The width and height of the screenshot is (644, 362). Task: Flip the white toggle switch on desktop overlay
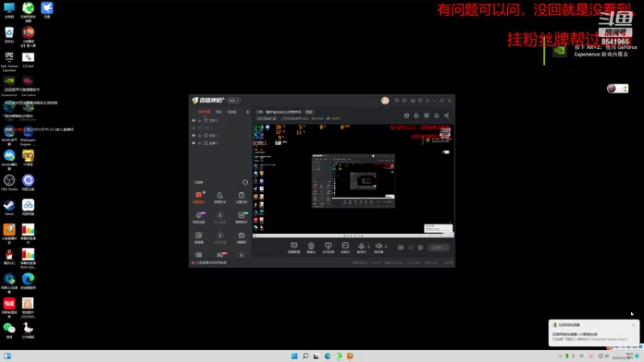(617, 88)
